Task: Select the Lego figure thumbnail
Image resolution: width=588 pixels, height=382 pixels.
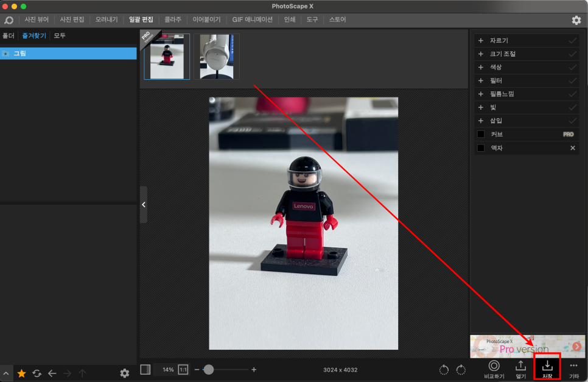Action: tap(167, 57)
